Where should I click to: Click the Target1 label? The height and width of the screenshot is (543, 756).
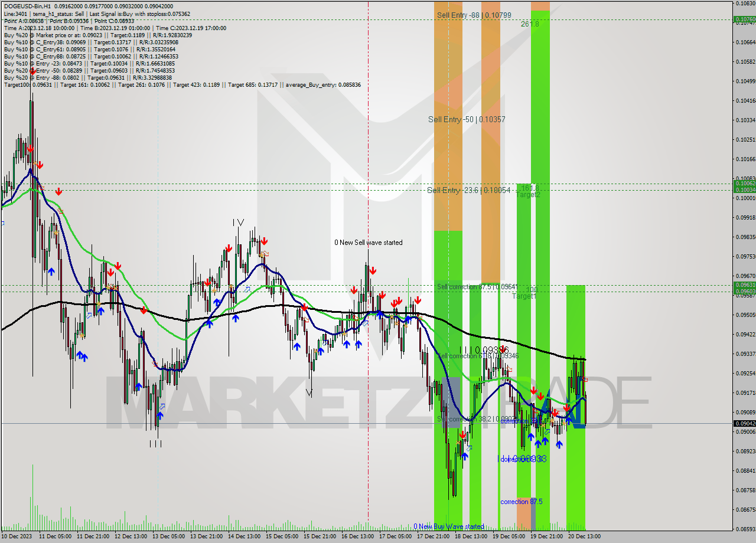click(x=524, y=296)
